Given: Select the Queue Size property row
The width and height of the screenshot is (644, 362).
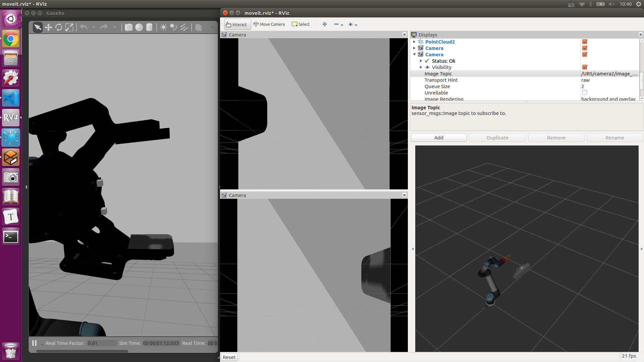Looking at the screenshot, I should pos(524,86).
